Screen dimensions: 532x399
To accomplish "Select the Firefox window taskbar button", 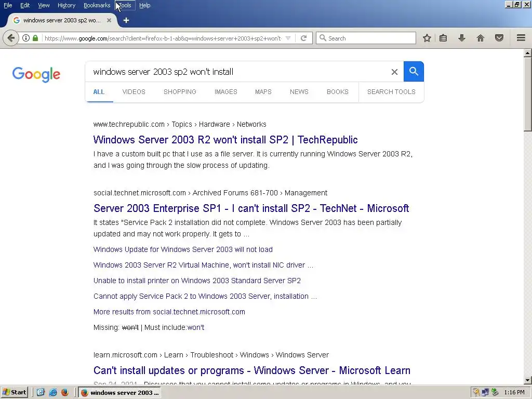I will pos(119,393).
